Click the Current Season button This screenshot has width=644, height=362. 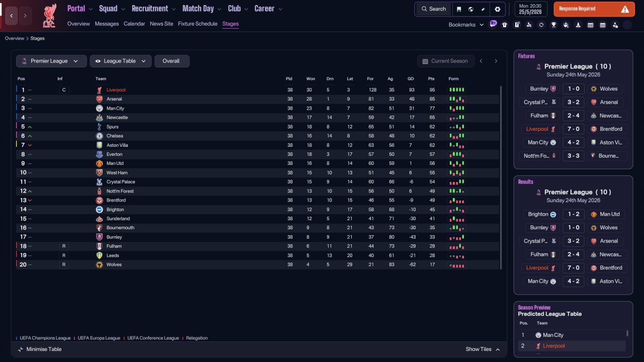[x=446, y=61]
